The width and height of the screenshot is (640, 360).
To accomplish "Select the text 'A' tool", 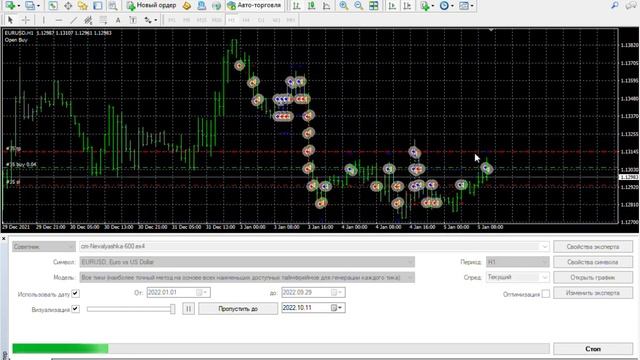I will 118,20.
